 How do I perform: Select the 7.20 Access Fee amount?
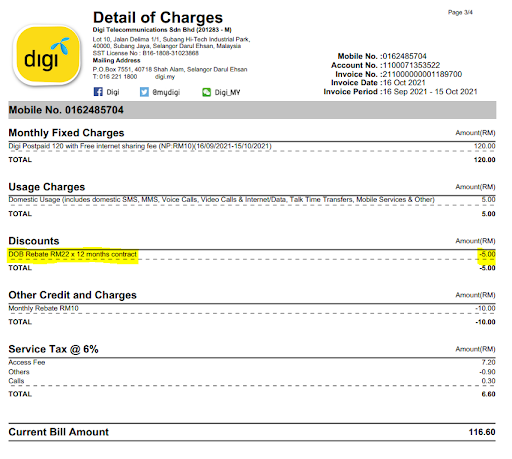tap(488, 362)
